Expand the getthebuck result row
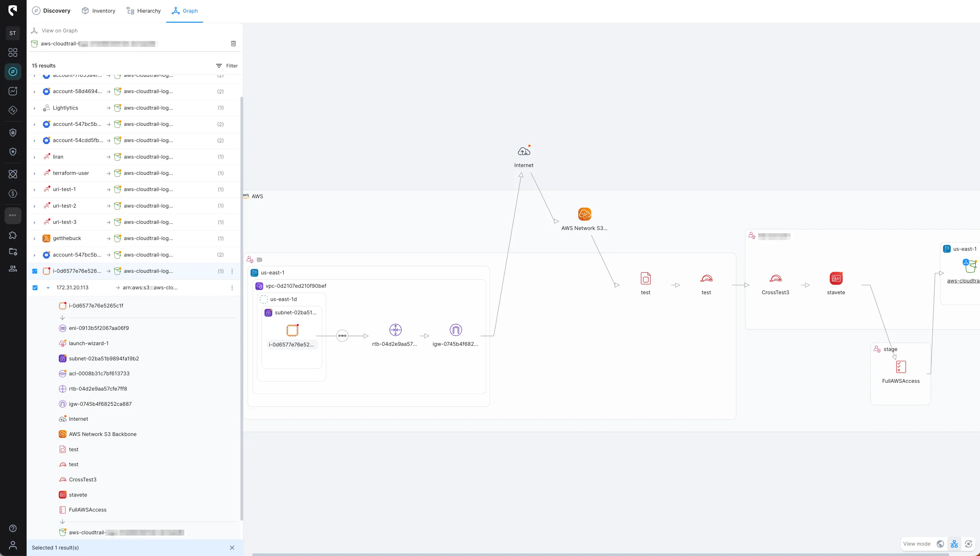Viewport: 980px width, 556px height. click(x=34, y=239)
